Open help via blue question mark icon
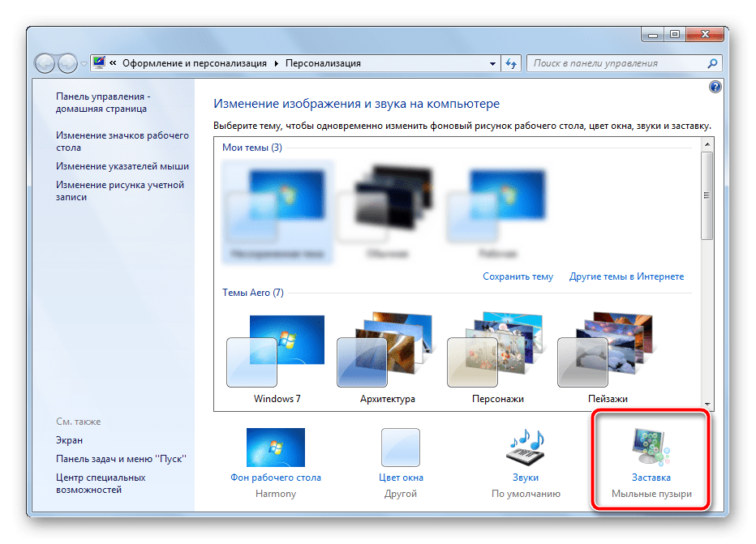The width and height of the screenshot is (756, 544). click(x=715, y=87)
